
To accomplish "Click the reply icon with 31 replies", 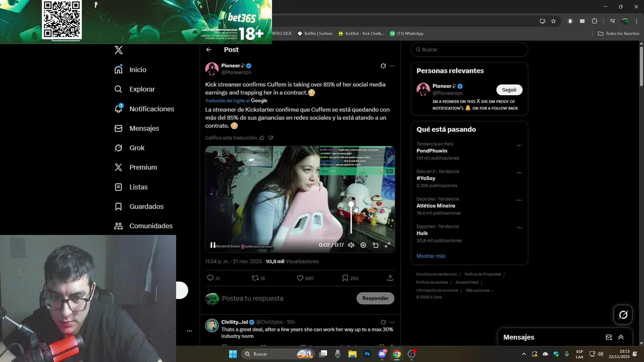I will click(210, 278).
